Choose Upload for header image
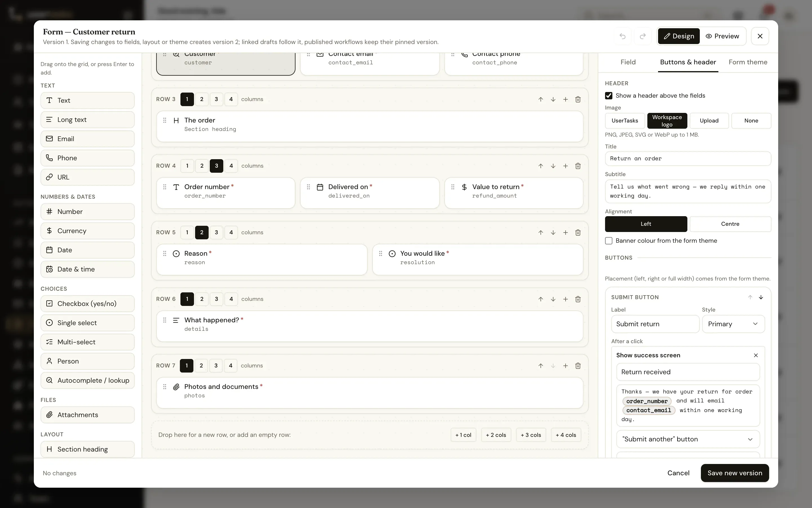The image size is (812, 508). [709, 121]
